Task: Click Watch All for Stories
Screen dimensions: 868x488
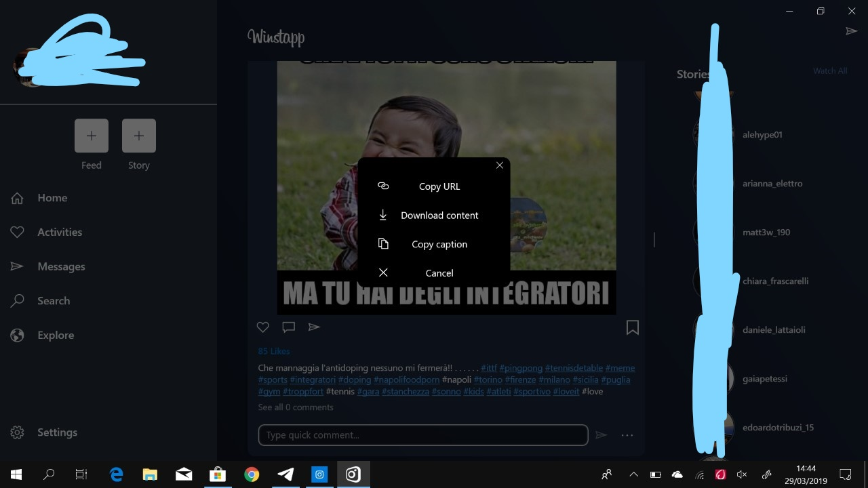Action: [829, 70]
